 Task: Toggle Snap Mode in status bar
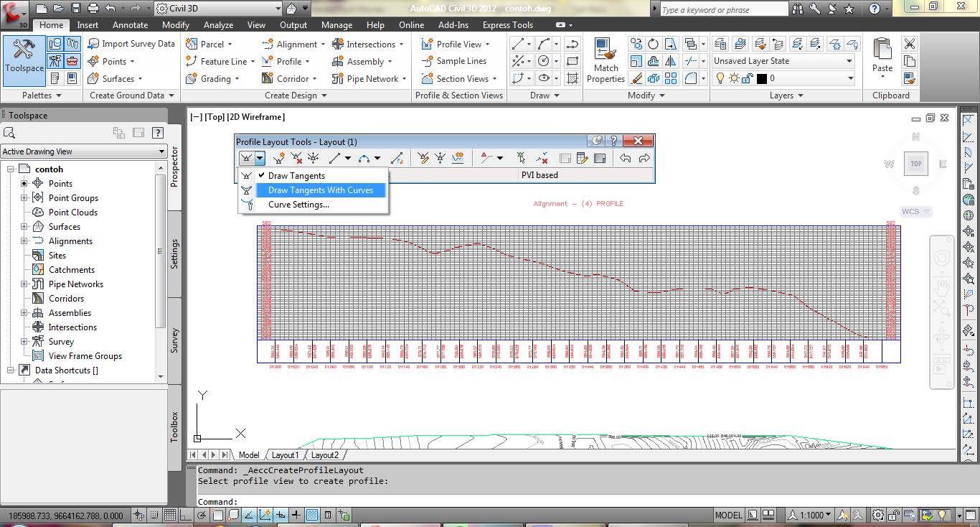click(x=154, y=515)
